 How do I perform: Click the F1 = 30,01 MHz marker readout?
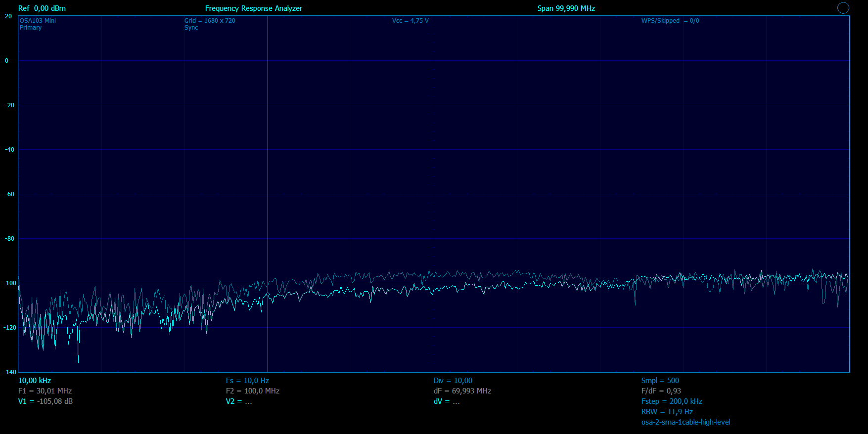point(45,391)
